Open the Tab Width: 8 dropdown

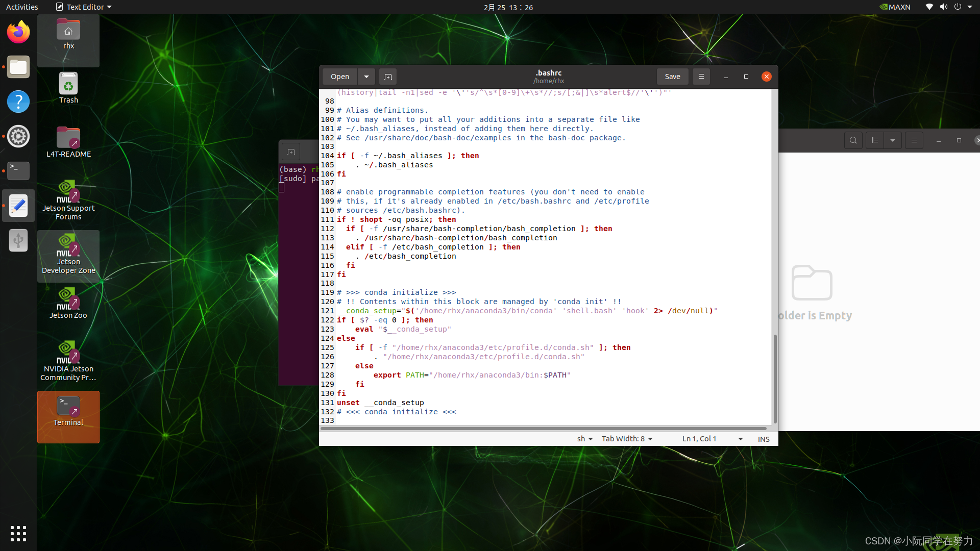[x=626, y=438]
